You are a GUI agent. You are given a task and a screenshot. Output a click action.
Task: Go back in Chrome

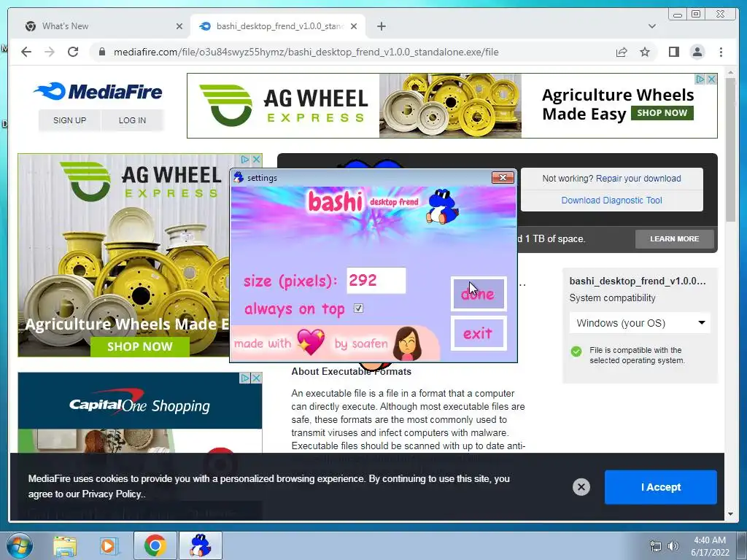coord(26,52)
